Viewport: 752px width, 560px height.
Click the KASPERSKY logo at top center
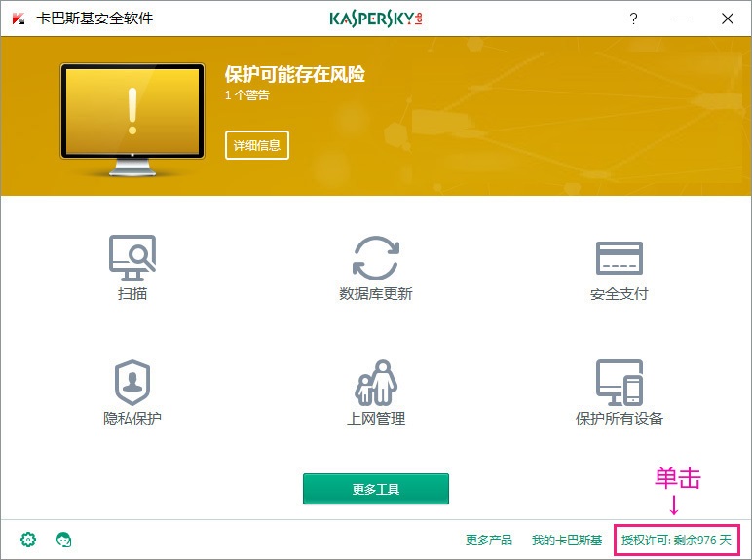click(x=376, y=19)
